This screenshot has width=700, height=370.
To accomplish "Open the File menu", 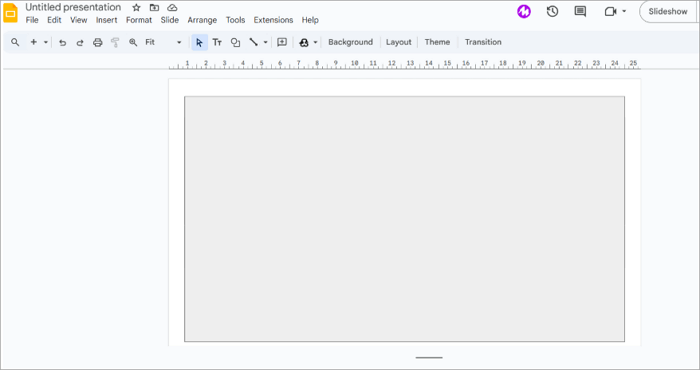I will tap(32, 20).
